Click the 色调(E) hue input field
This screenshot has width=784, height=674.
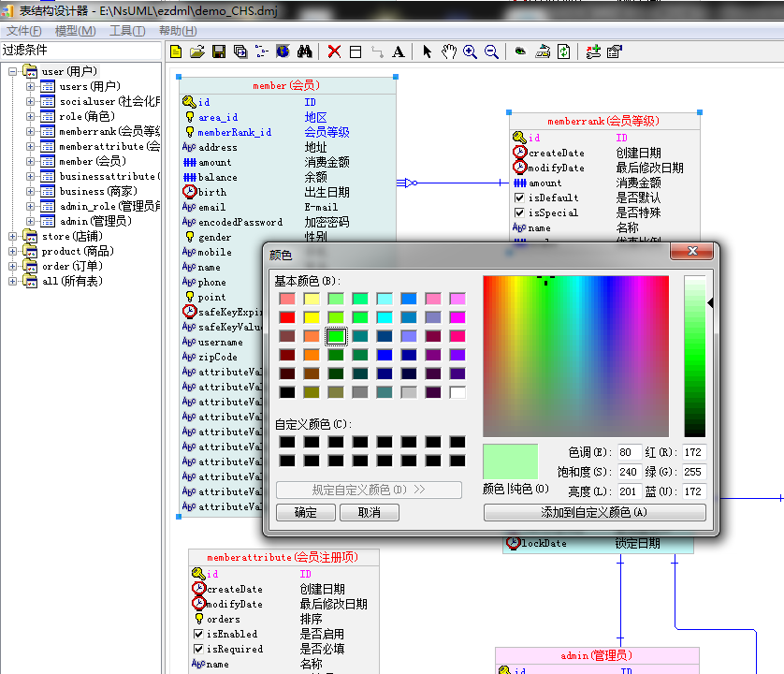pyautogui.click(x=629, y=452)
